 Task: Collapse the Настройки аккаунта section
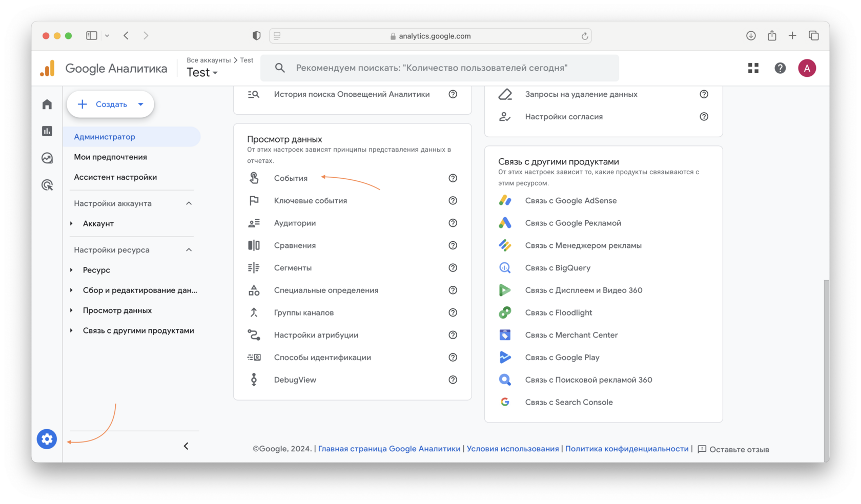[189, 203]
